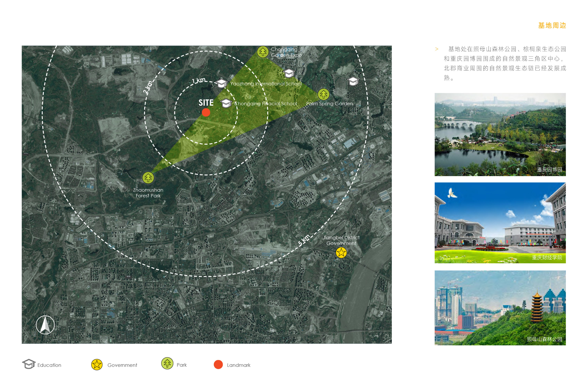The height and width of the screenshot is (392, 588).
Task: Click the Landmark legend text
Action: coord(239,365)
